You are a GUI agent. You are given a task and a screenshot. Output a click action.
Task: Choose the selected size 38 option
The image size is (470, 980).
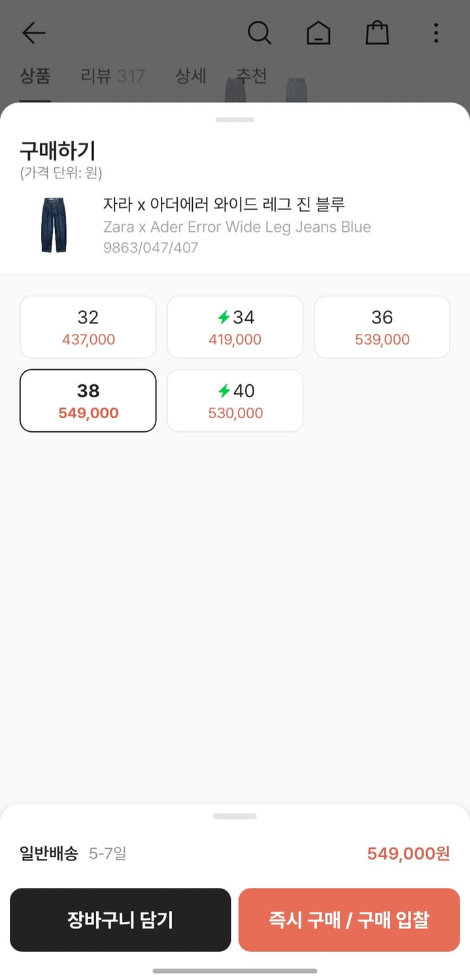click(x=88, y=400)
